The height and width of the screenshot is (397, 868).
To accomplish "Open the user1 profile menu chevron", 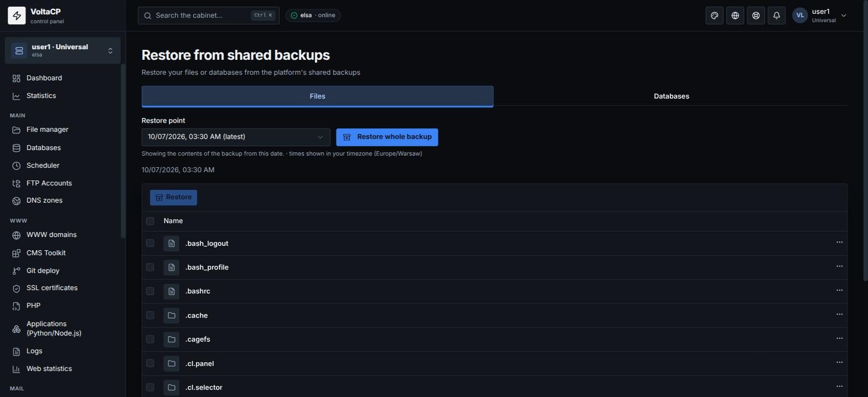I will point(844,16).
